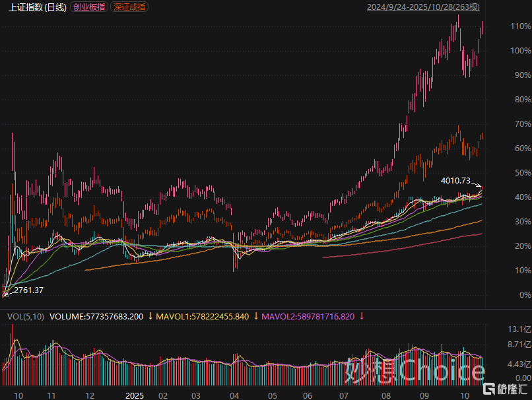The height and width of the screenshot is (400, 532).
Task: Toggle the 创业板指 comparison overlay tag
Action: click(89, 7)
